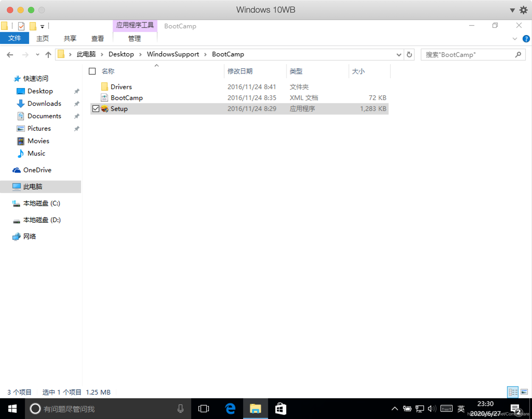Tick the select-all checkbox in header
This screenshot has width=532, height=419.
(x=92, y=71)
